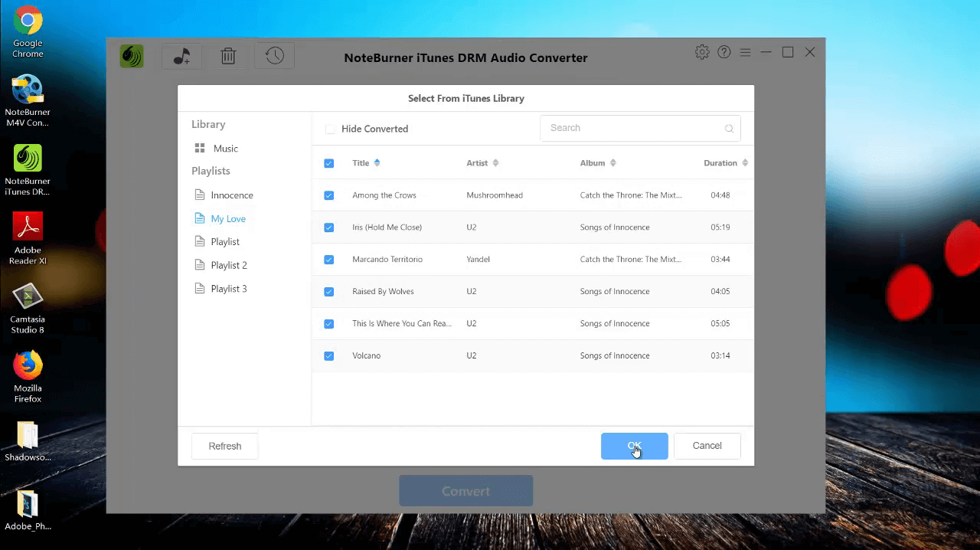The width and height of the screenshot is (980, 550).
Task: Toggle the select-all header checkbox
Action: [329, 163]
